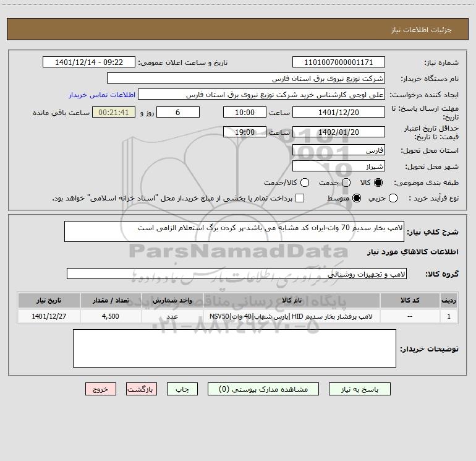476x461 pixels.
Task: Click response deadline date 1401/12/20
Action: click(x=339, y=112)
